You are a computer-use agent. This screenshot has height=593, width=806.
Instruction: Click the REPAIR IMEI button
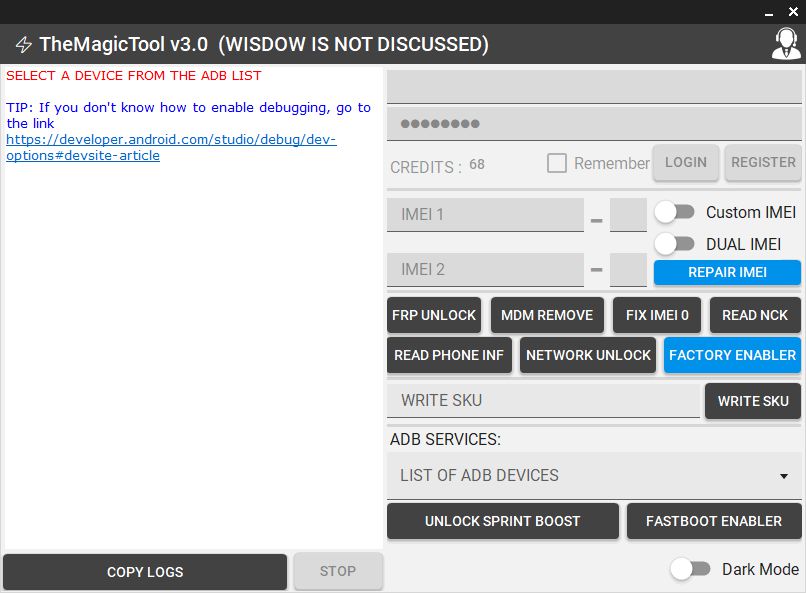727,273
